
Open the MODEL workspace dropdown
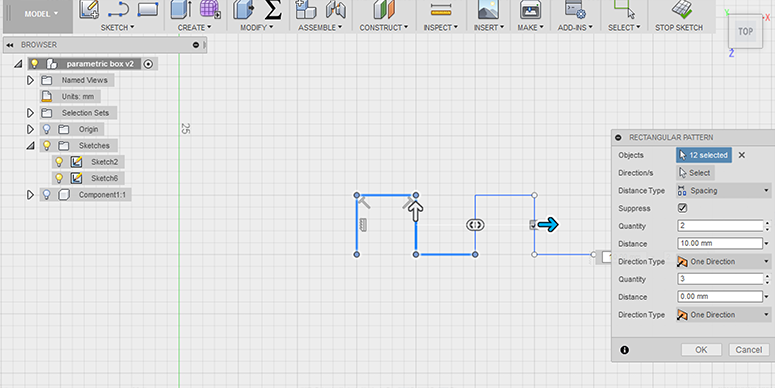[x=41, y=14]
